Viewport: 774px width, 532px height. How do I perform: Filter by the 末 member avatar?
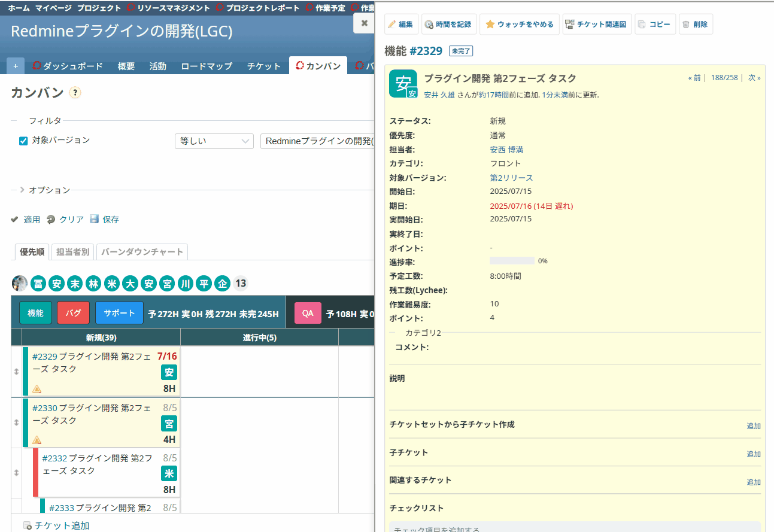(75, 284)
